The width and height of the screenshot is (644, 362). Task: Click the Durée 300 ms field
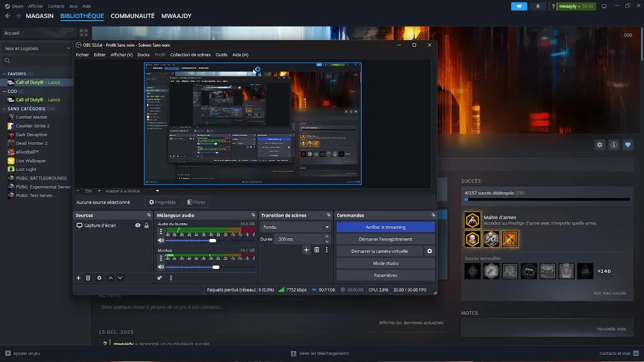point(300,239)
